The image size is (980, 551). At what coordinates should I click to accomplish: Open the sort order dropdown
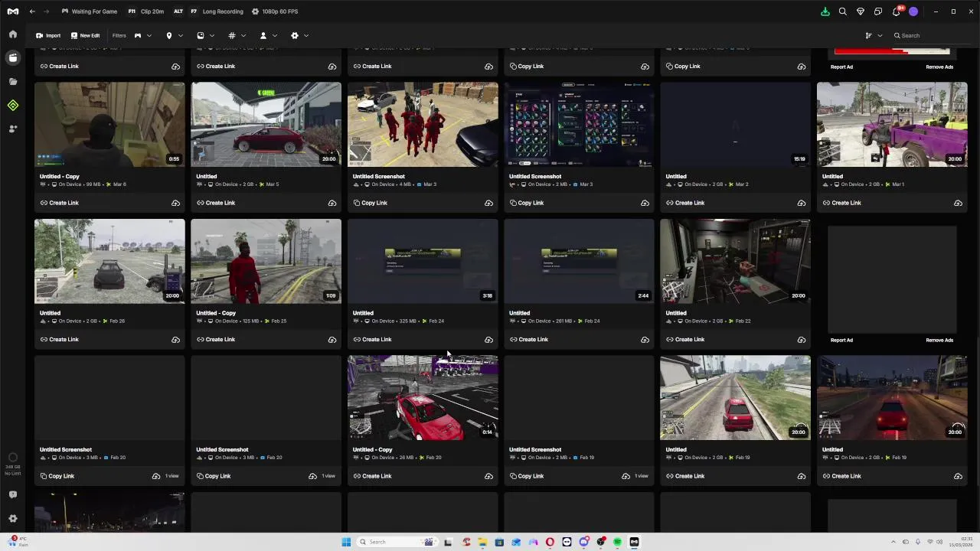(874, 35)
